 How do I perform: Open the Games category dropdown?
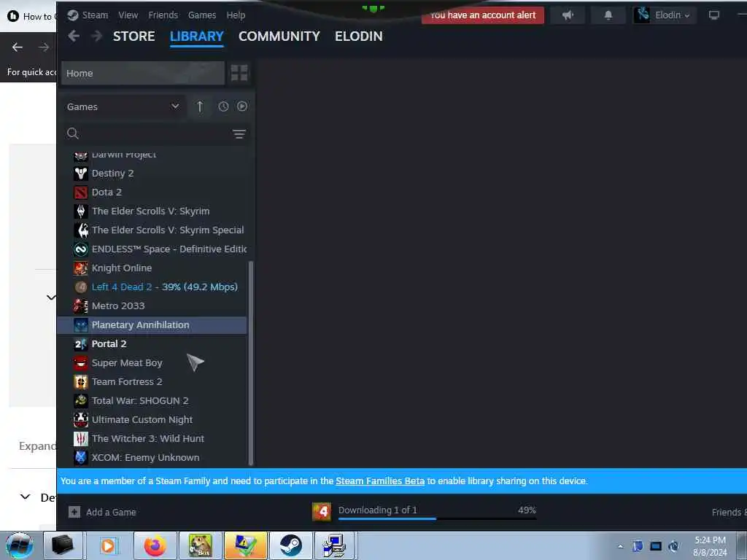pyautogui.click(x=123, y=106)
